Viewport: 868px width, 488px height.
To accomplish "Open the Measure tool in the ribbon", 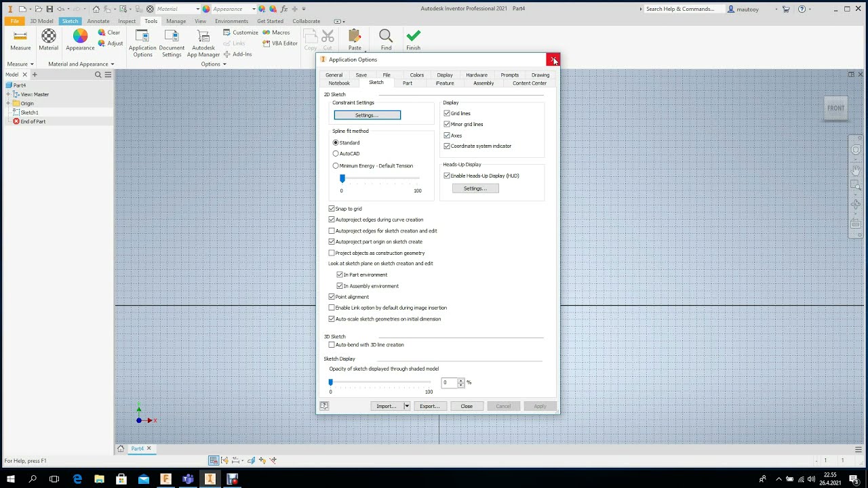I will pyautogui.click(x=20, y=40).
